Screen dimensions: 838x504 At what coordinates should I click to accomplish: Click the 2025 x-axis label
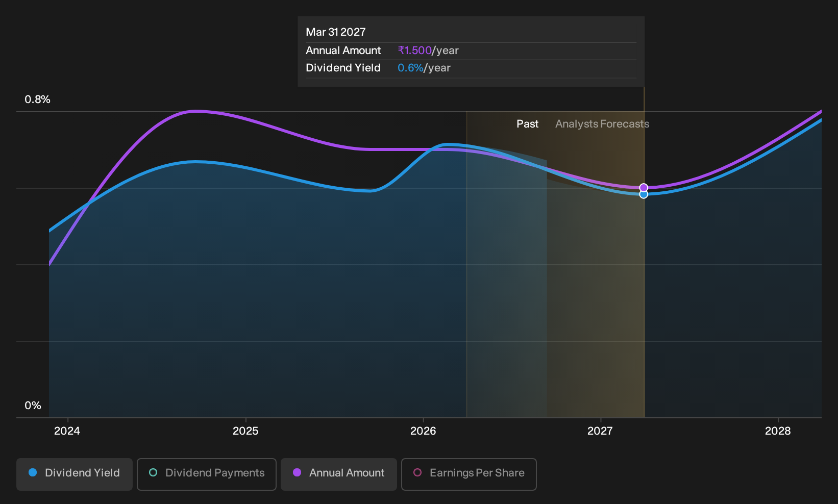coord(245,431)
